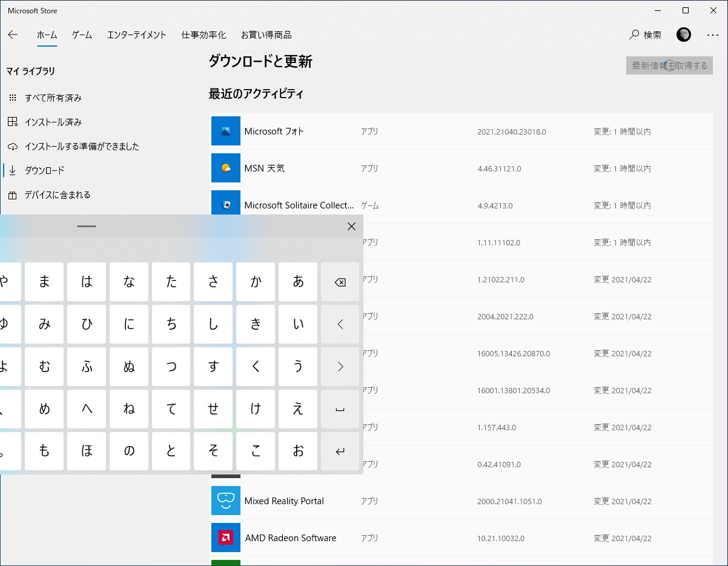Viewport: 728px width, 566px height.
Task: Tap the お key
Action: pos(298,451)
